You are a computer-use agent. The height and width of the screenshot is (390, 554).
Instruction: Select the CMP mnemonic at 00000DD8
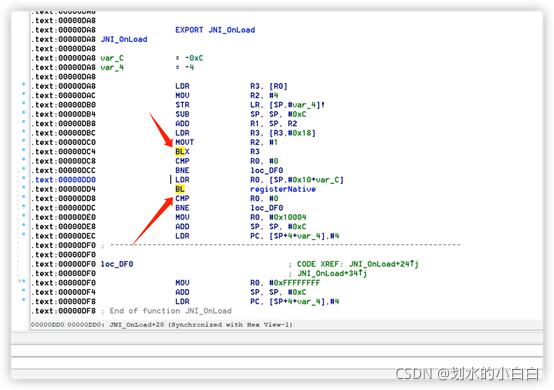tap(182, 199)
